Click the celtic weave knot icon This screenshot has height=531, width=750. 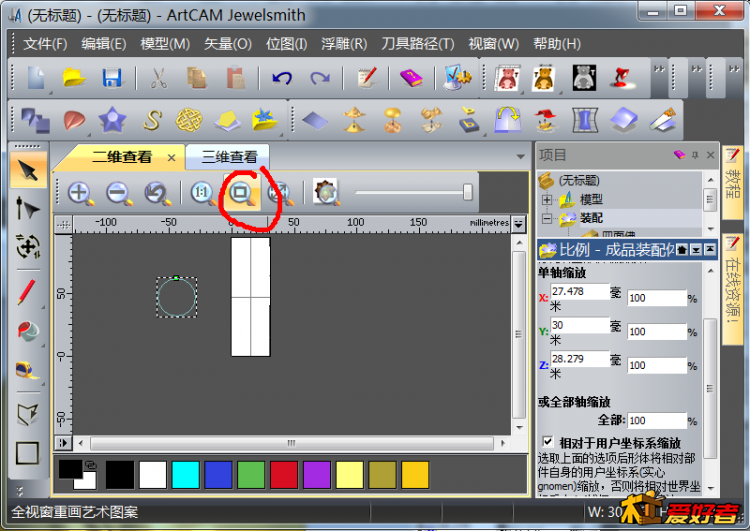[189, 120]
